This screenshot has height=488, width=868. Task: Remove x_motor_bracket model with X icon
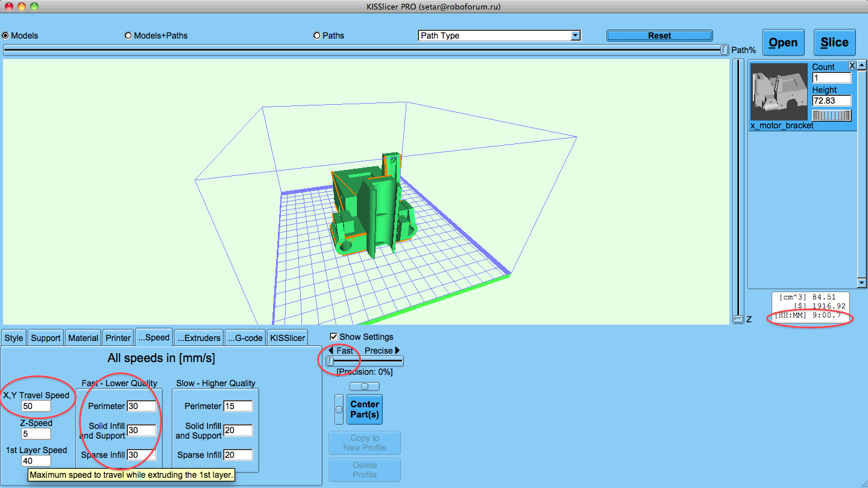[852, 65]
